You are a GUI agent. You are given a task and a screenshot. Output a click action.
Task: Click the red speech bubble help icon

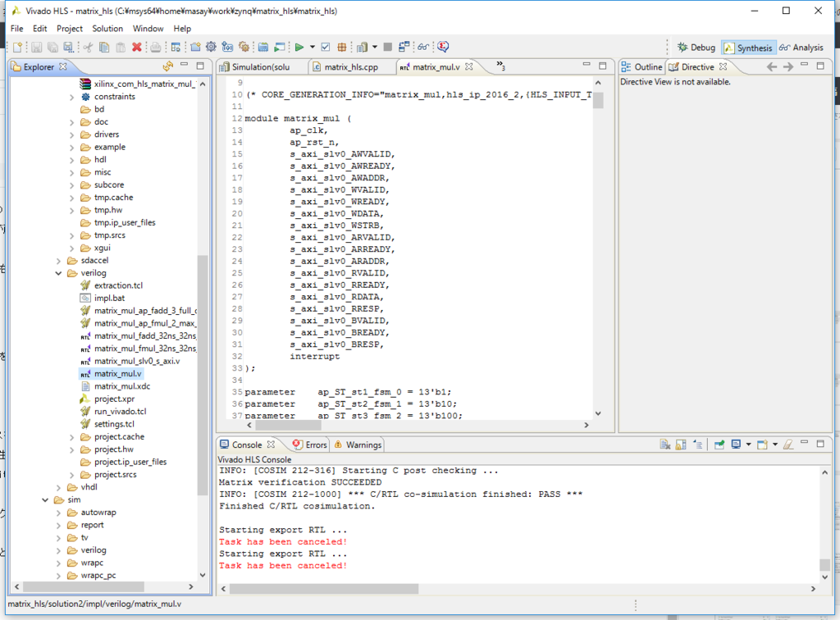pos(442,47)
